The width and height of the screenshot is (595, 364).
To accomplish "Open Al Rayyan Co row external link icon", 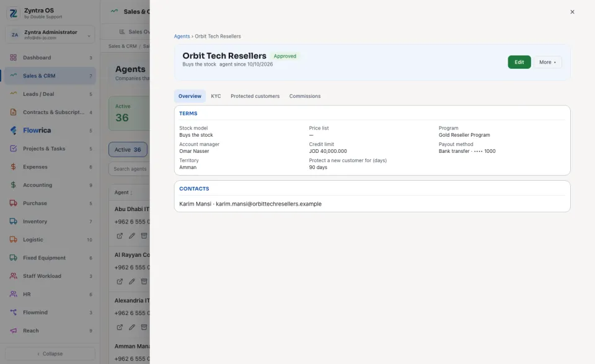I will (120, 282).
